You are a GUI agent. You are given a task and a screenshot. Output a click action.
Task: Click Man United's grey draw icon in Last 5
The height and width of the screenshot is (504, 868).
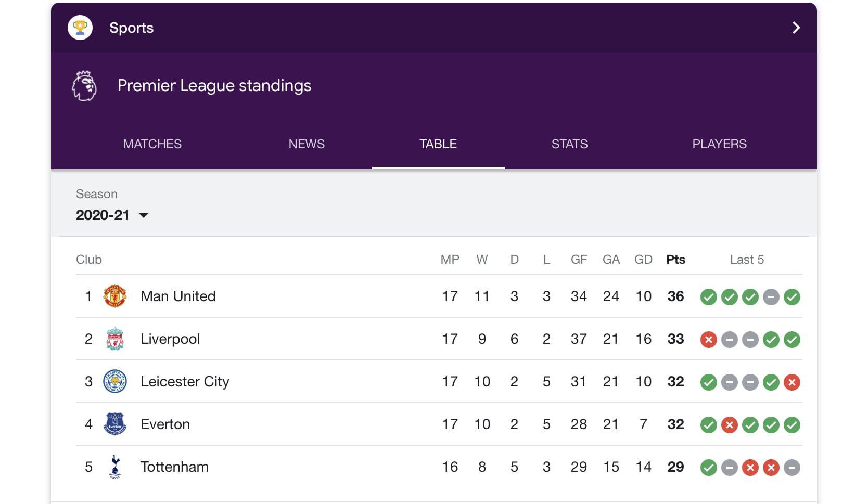tap(771, 297)
